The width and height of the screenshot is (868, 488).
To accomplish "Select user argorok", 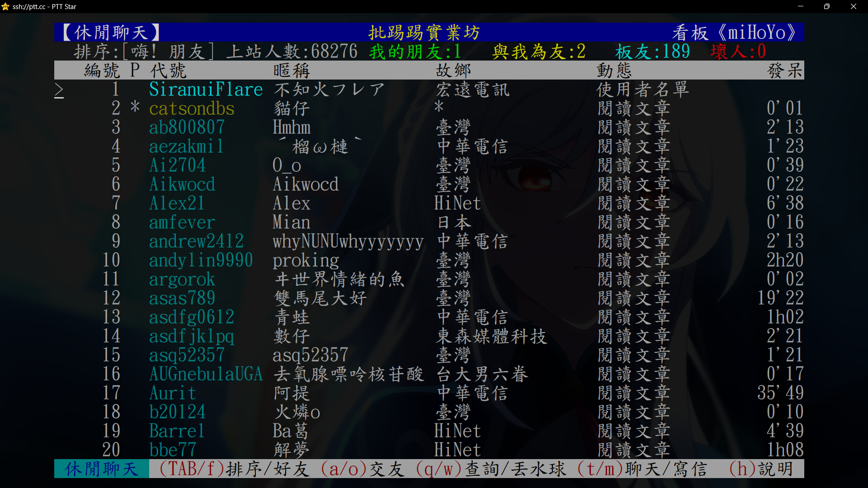I will [182, 279].
